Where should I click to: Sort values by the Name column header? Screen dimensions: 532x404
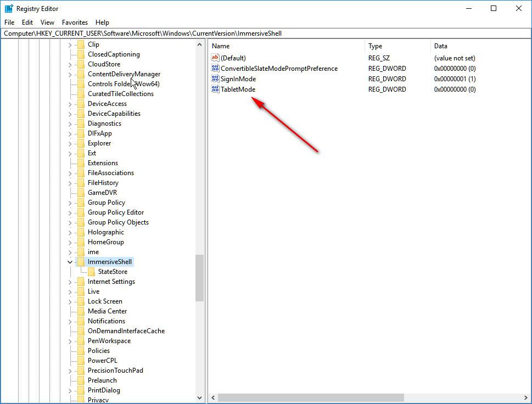287,46
